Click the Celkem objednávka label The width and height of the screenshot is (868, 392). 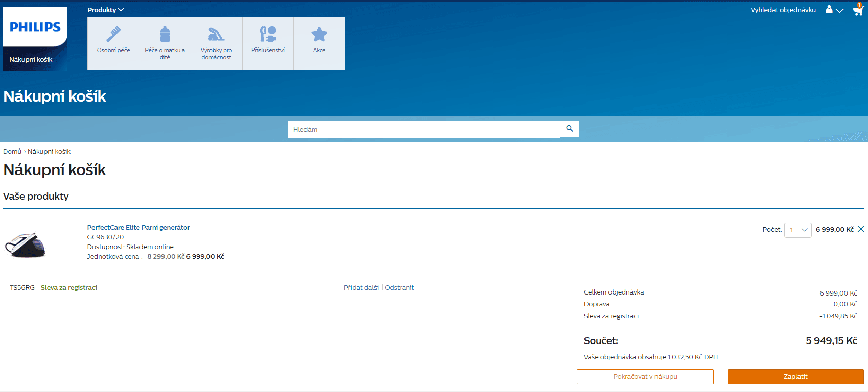pos(614,292)
